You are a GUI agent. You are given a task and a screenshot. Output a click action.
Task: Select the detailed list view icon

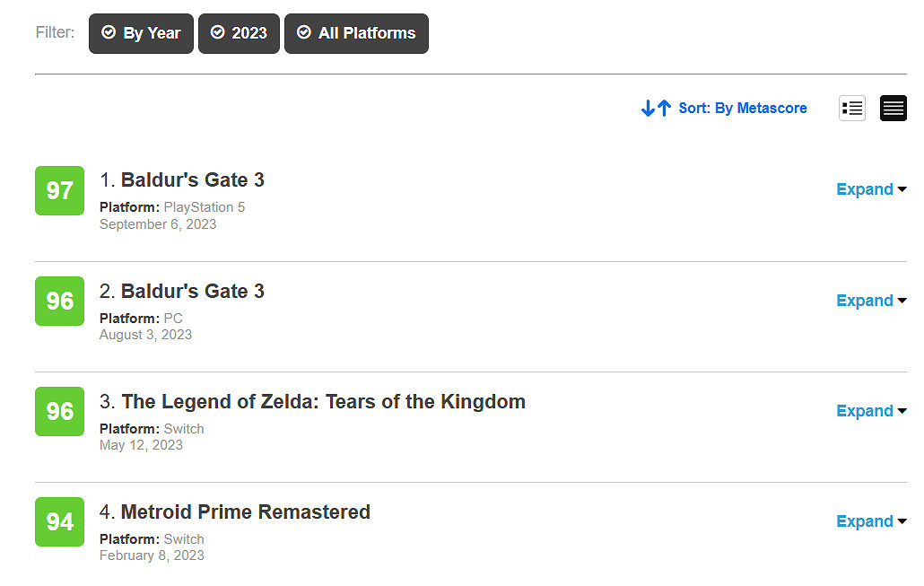coord(851,108)
